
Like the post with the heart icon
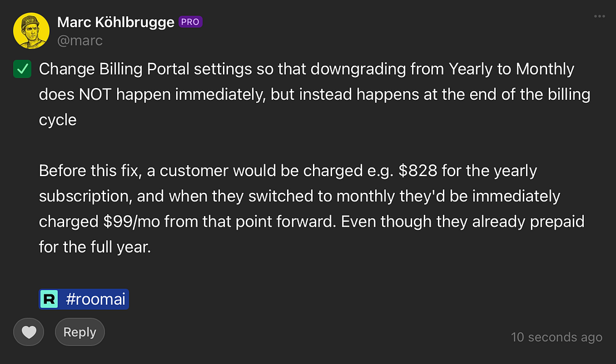(29, 332)
